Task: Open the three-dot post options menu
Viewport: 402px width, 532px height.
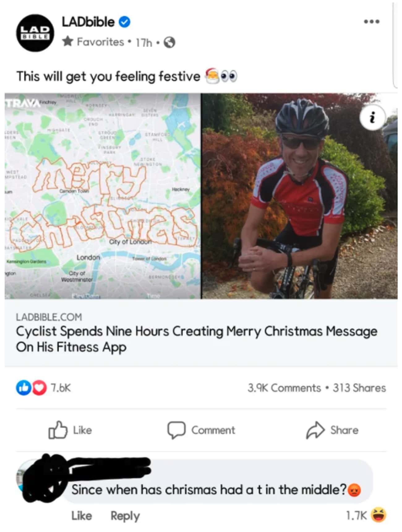Action: [x=371, y=22]
